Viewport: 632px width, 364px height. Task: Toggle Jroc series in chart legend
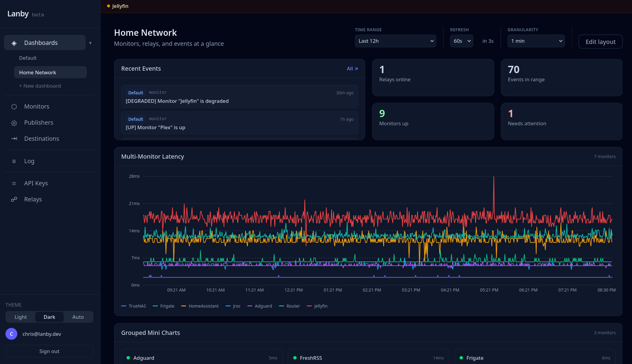click(x=233, y=306)
